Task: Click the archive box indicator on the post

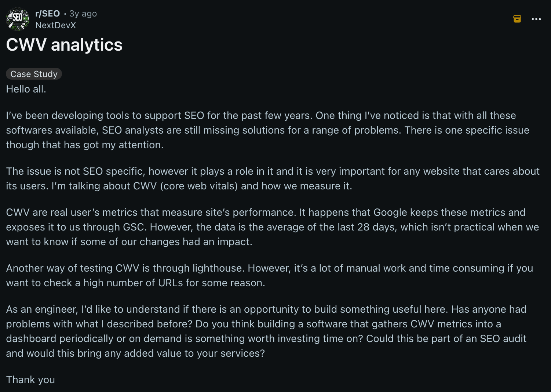Action: click(x=517, y=19)
